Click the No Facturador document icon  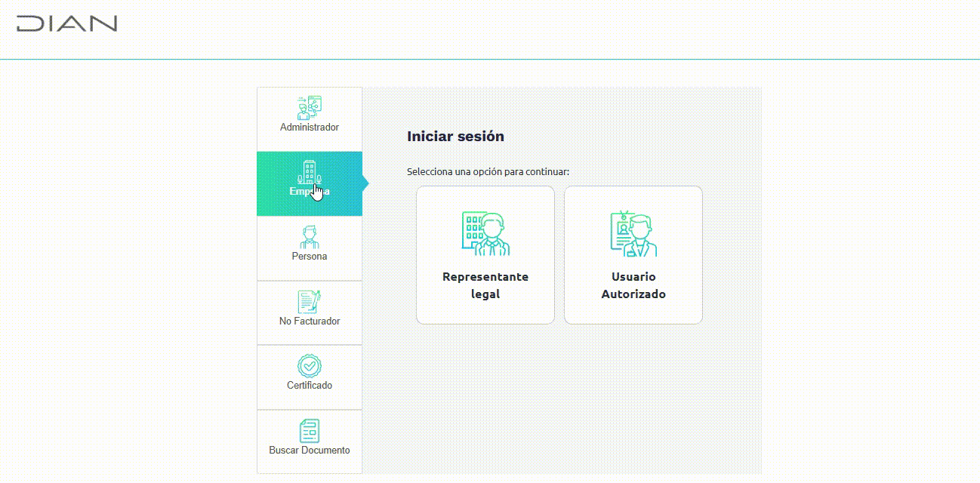point(309,303)
